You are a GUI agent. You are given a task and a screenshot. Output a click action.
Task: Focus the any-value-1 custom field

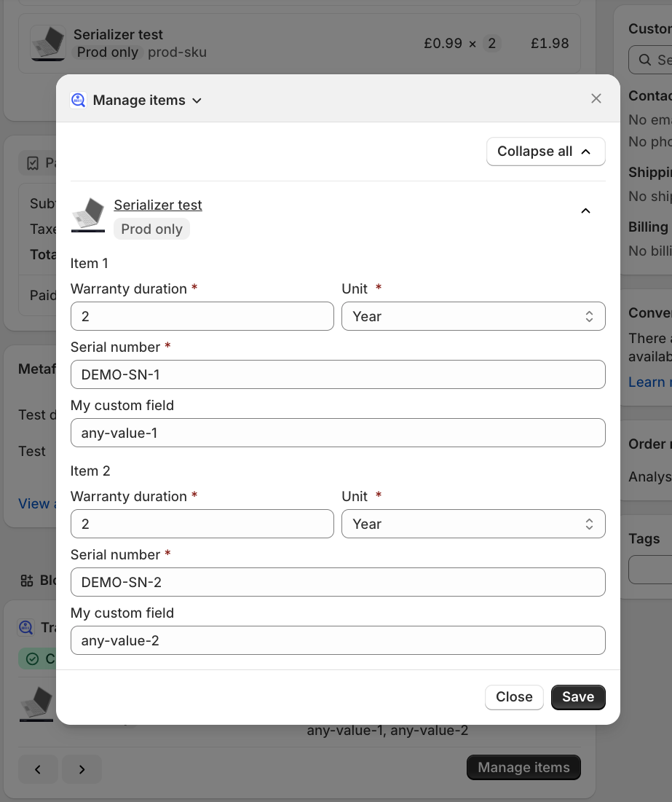coord(338,433)
